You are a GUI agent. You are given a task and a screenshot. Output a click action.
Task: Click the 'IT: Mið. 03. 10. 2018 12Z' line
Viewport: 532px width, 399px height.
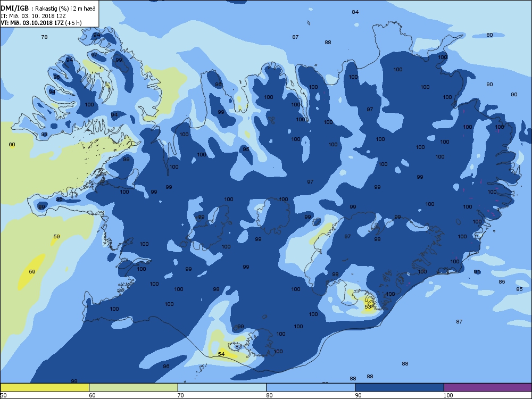(33, 15)
